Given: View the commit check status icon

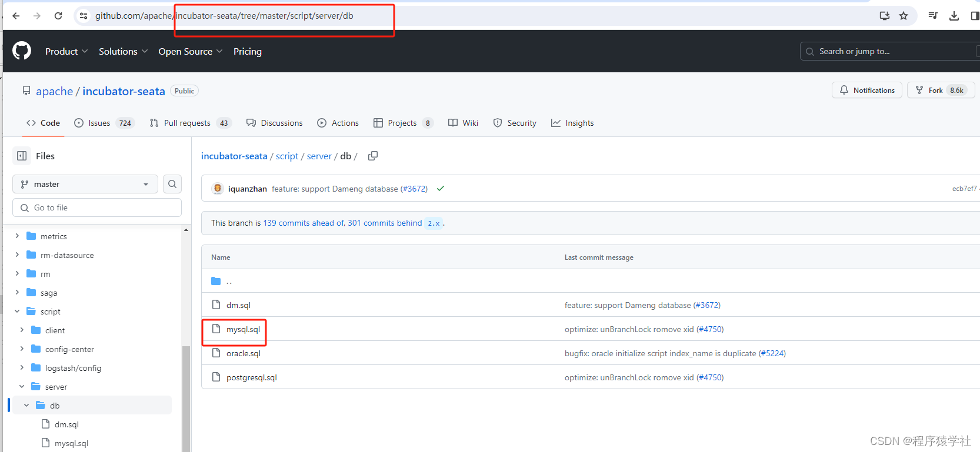Looking at the screenshot, I should [x=441, y=189].
